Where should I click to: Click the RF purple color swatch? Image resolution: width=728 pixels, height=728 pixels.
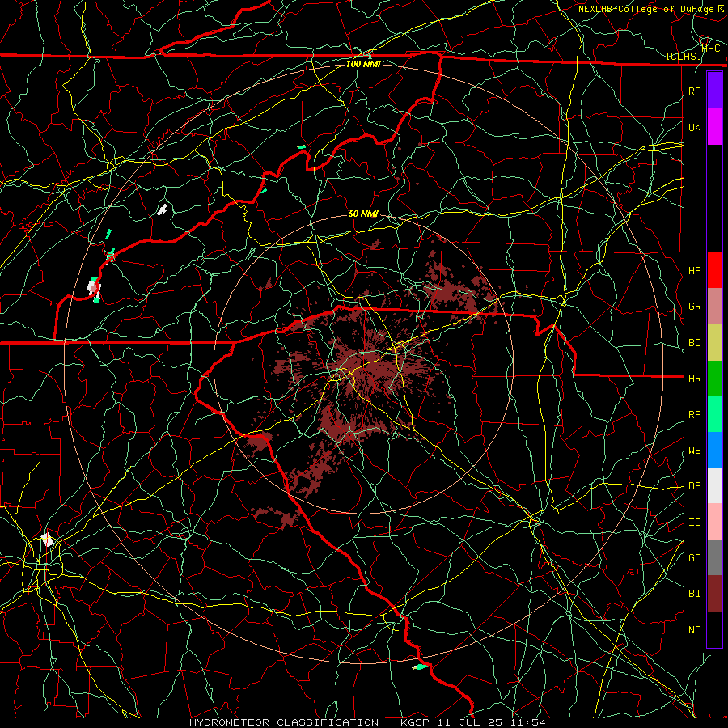714,91
